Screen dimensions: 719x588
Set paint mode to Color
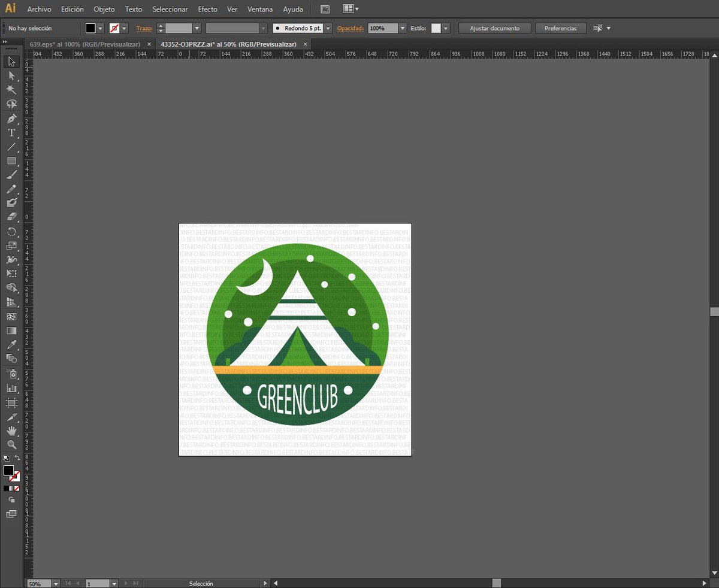(x=6, y=489)
